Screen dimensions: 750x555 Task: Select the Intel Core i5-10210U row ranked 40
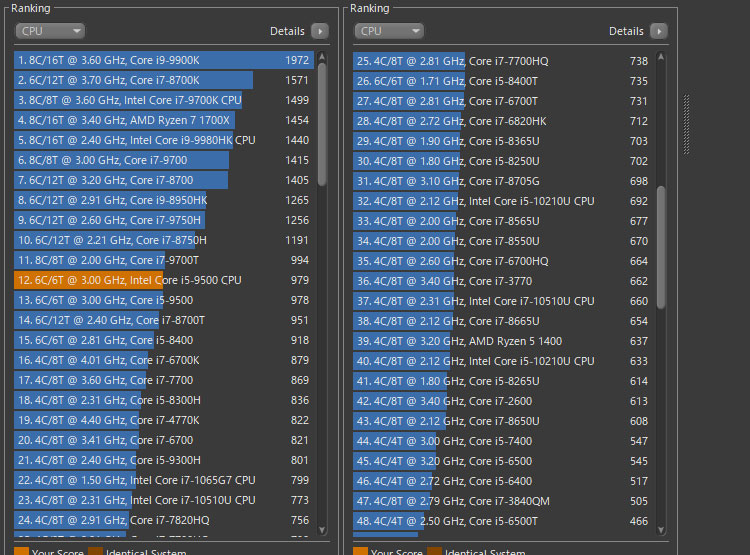[x=503, y=361]
